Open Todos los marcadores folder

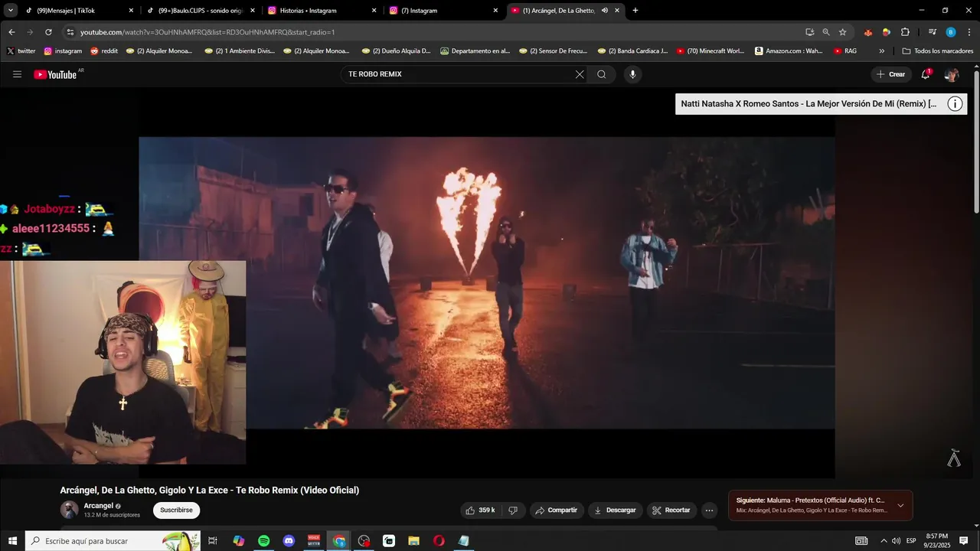click(x=937, y=51)
